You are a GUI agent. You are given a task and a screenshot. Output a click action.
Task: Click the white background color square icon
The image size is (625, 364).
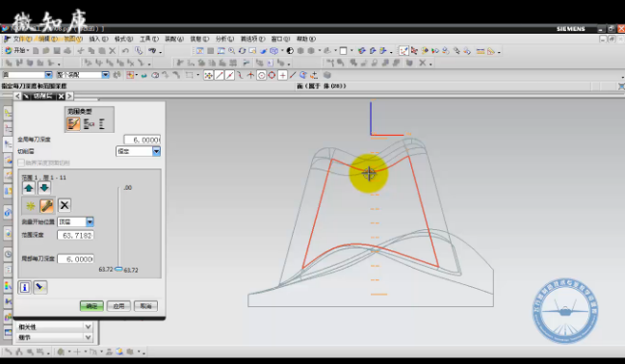tap(343, 51)
